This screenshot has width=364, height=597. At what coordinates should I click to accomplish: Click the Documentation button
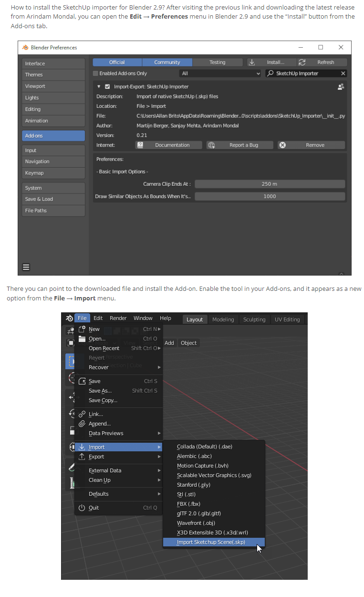(x=169, y=145)
